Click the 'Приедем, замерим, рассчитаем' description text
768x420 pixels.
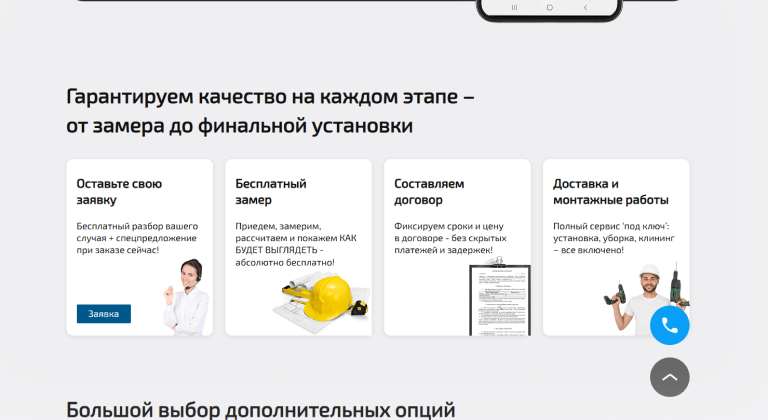click(x=295, y=244)
